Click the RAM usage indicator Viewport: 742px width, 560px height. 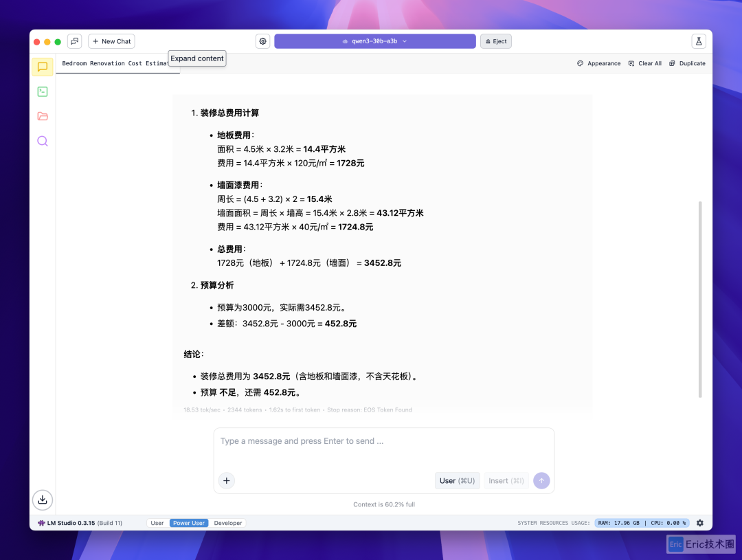point(618,523)
